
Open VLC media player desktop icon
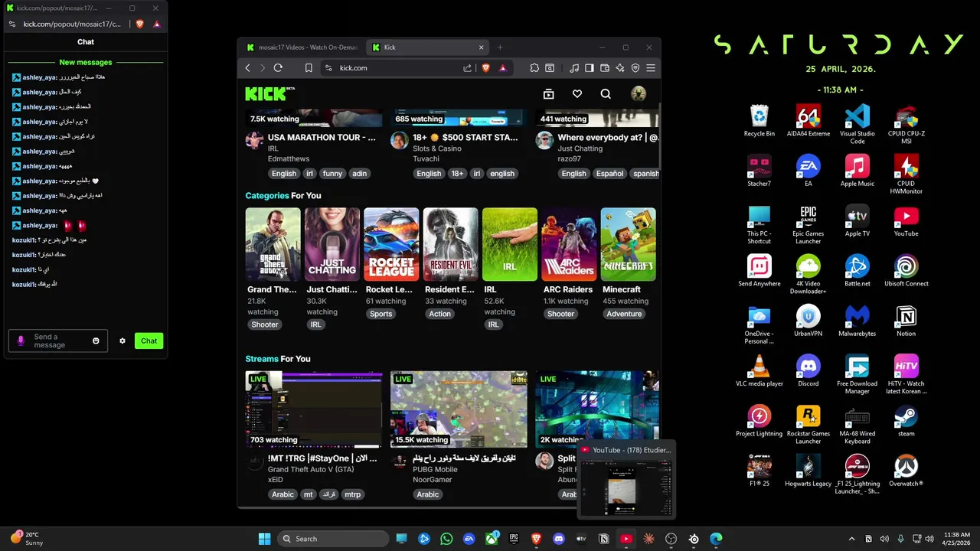(759, 370)
